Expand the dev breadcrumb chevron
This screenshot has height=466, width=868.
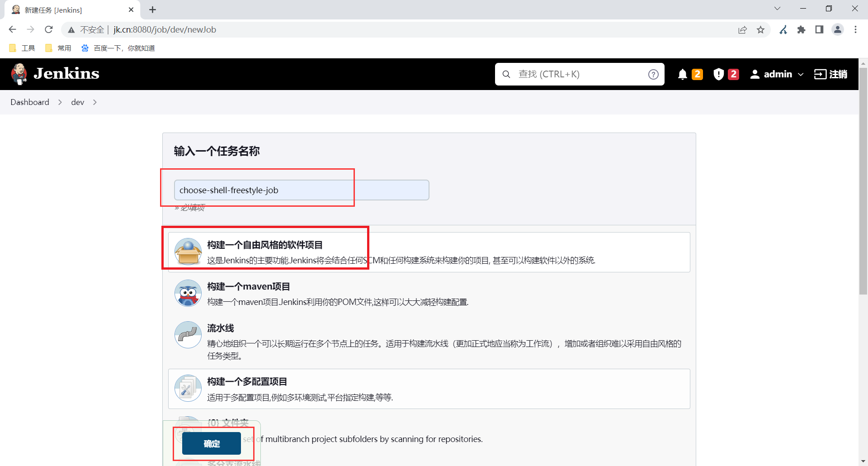[95, 102]
